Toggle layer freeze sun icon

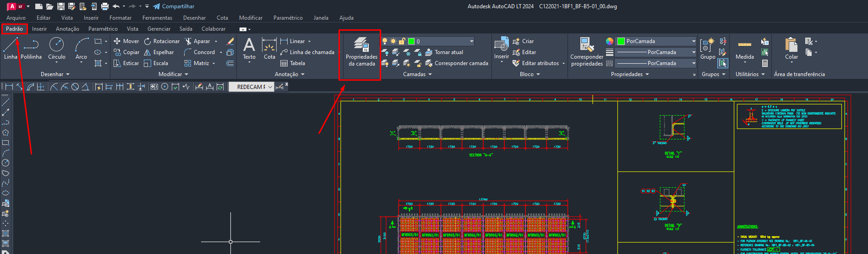(x=393, y=41)
